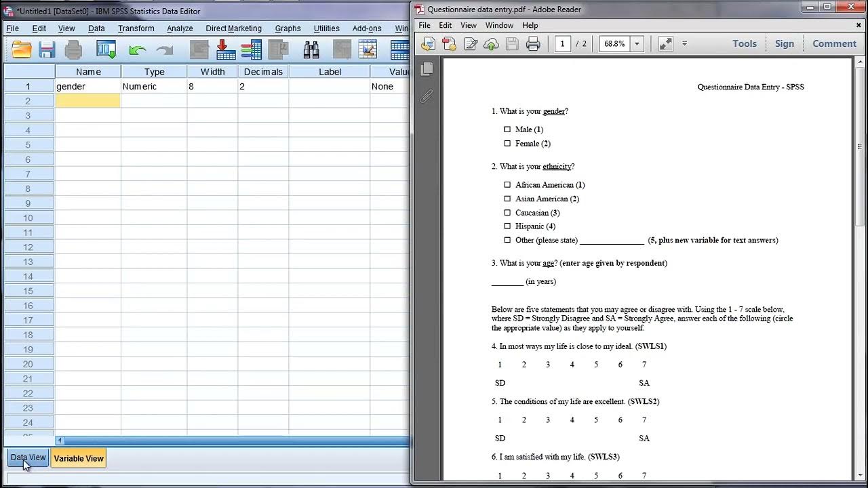The height and width of the screenshot is (488, 868).
Task: Click the cloud upload icon in Adobe Reader
Action: point(492,44)
